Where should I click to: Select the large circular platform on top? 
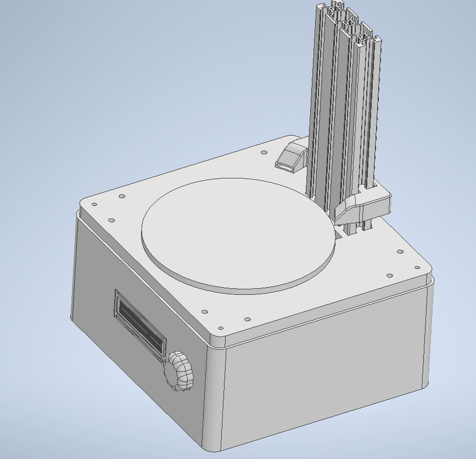pos(236,236)
